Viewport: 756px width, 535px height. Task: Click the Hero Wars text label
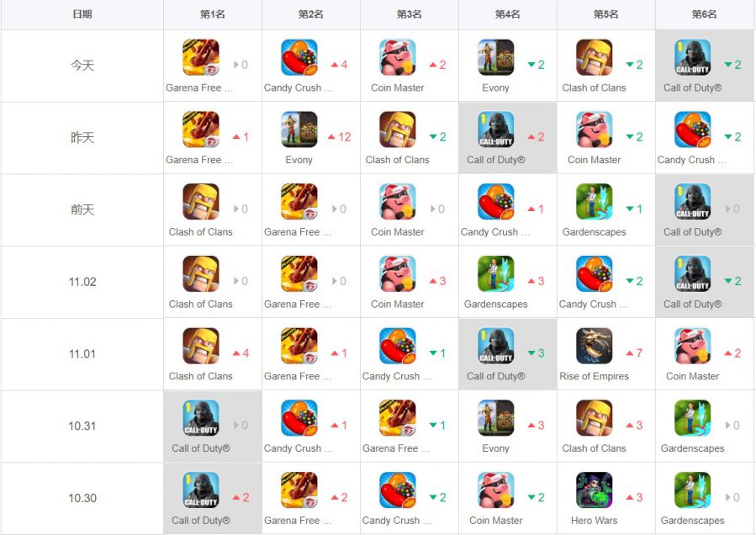(594, 521)
